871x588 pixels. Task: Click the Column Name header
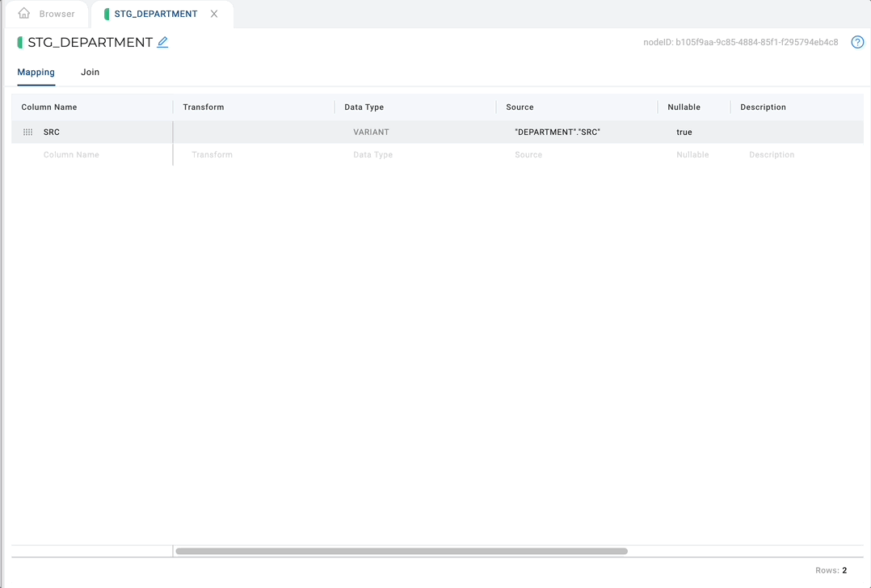(x=48, y=107)
